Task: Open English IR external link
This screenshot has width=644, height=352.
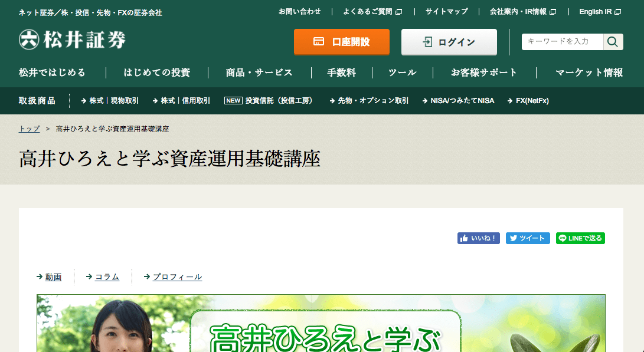Action: [x=600, y=12]
